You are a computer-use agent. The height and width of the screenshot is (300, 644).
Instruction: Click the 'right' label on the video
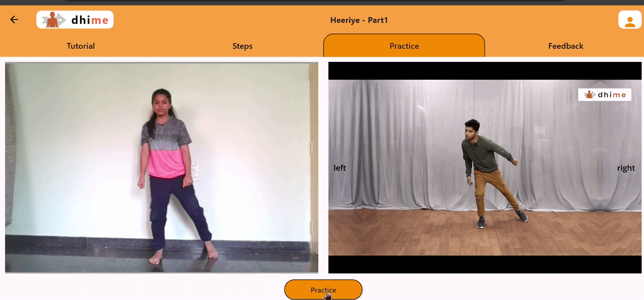(x=626, y=168)
